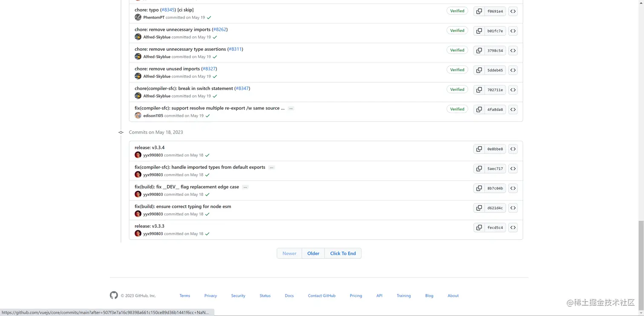The height and width of the screenshot is (316, 644).
Task: Expand description of default exports commit
Action: pyautogui.click(x=272, y=168)
